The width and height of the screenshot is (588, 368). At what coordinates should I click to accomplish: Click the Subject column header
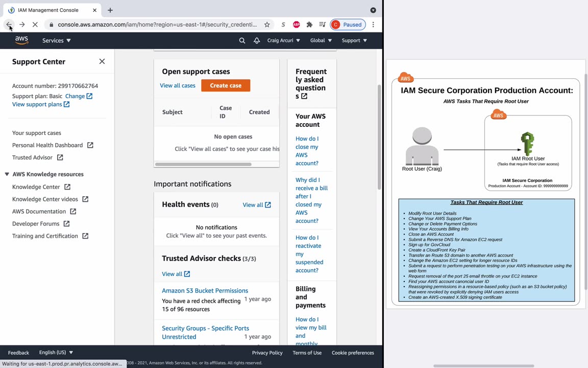(172, 112)
